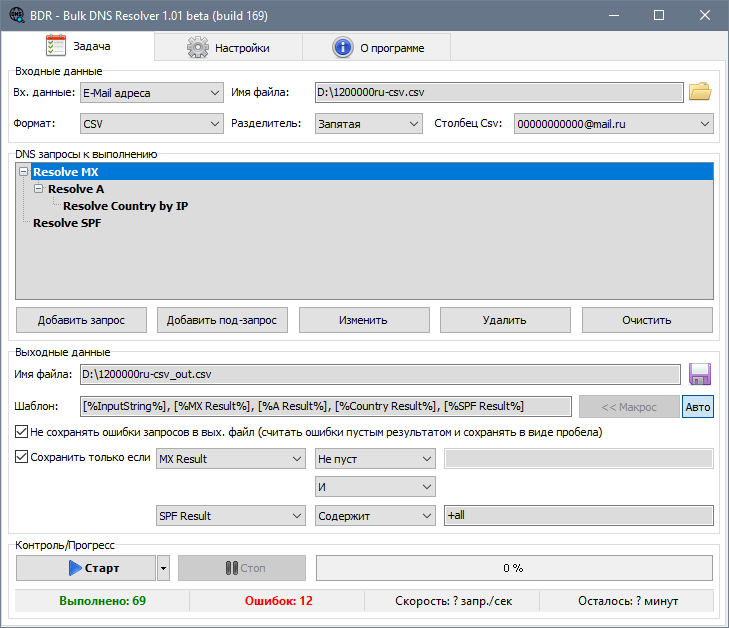The image size is (729, 628).
Task: Click the BDR app icon in title bar
Action: coord(16,16)
